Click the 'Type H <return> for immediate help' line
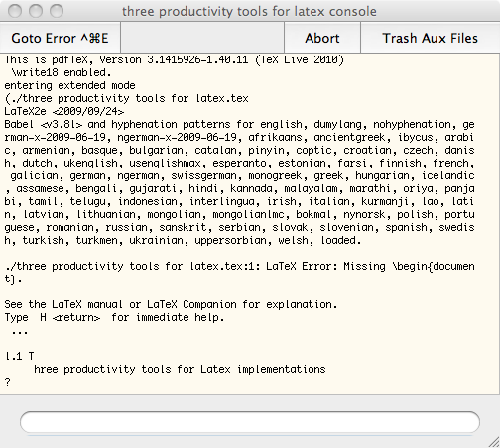 114,317
